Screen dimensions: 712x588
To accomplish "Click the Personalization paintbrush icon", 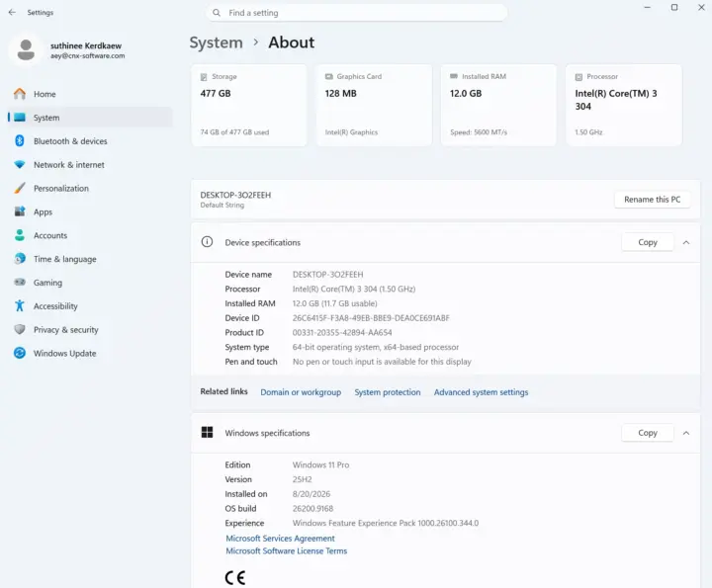I will (20, 189).
